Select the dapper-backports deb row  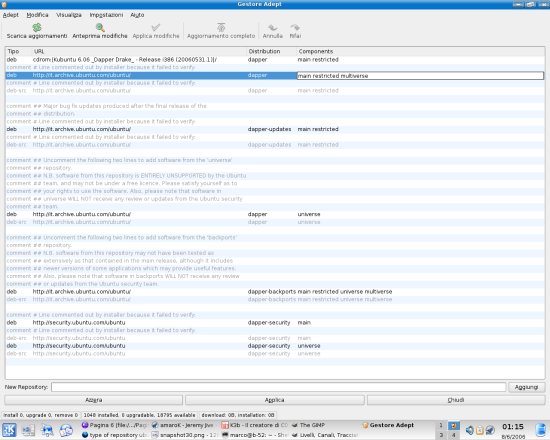tap(275, 292)
